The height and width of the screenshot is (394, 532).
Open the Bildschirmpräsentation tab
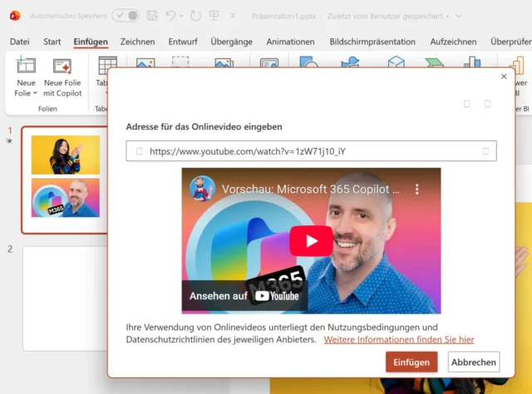(372, 42)
